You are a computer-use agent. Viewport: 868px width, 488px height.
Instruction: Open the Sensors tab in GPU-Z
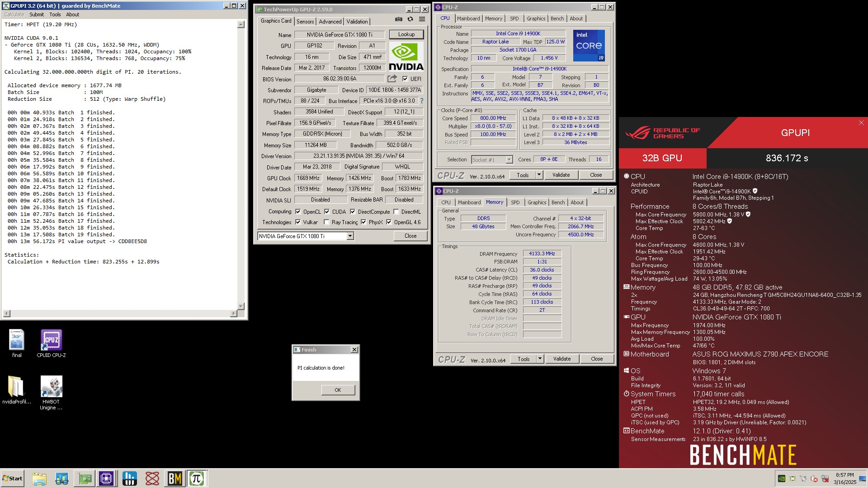(305, 22)
